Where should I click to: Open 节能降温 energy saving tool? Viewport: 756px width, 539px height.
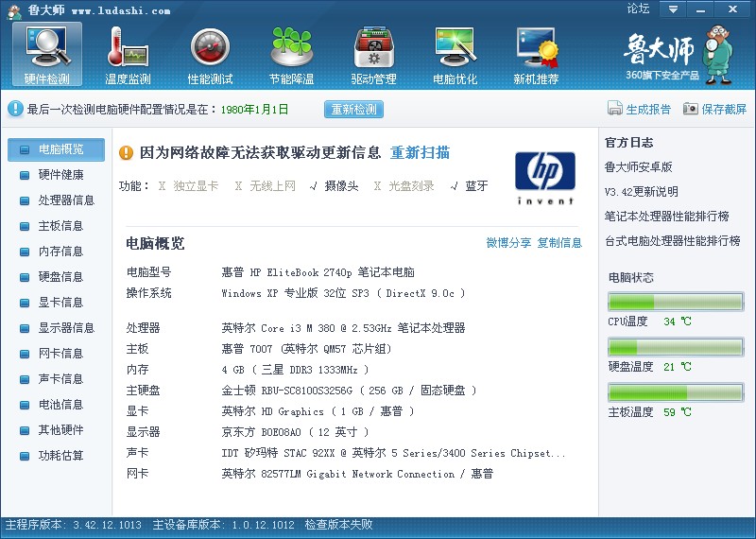[292, 55]
